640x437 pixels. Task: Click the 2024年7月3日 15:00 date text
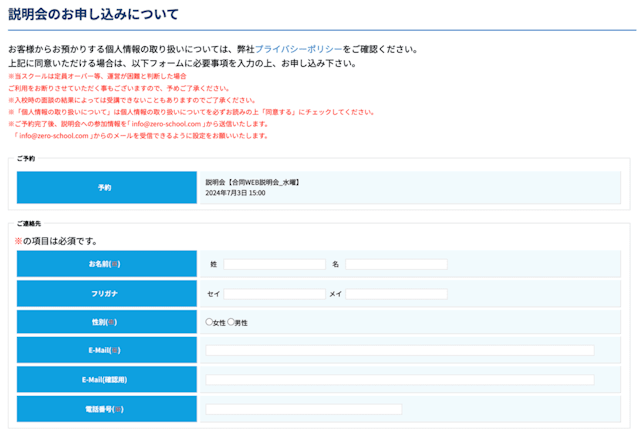[235, 193]
